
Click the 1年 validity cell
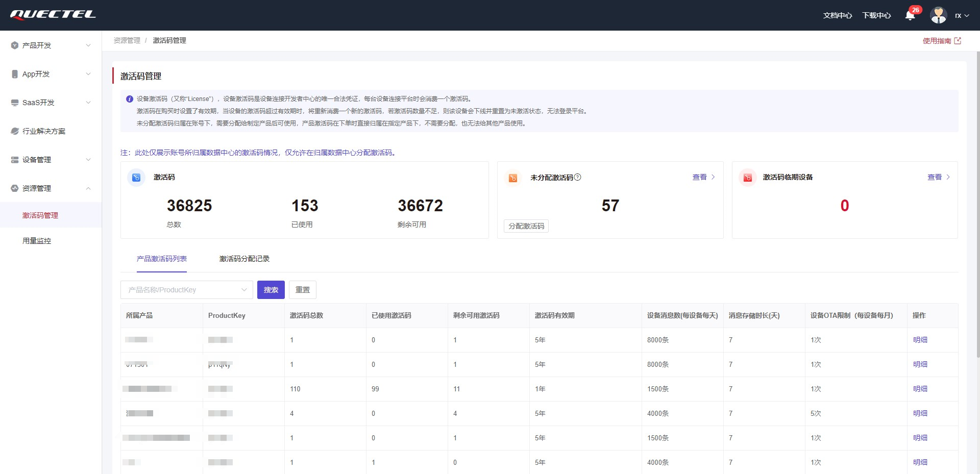pos(585,389)
